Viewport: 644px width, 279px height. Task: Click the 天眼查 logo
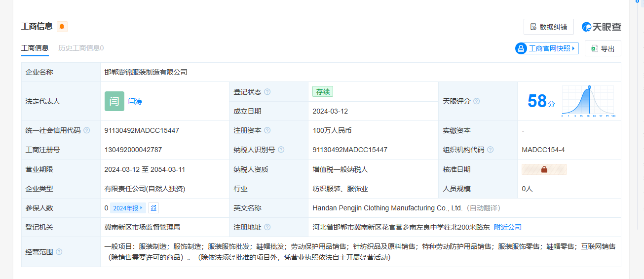coord(602,27)
